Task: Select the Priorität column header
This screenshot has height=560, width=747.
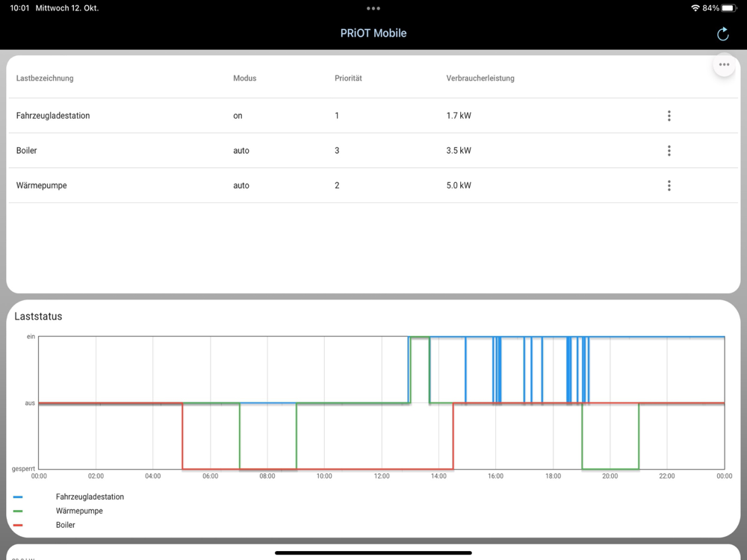Action: (348, 78)
